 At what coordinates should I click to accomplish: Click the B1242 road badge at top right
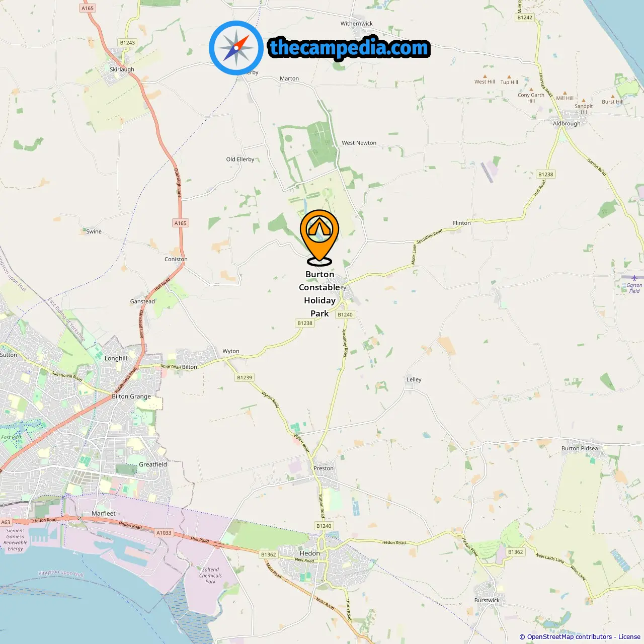(525, 17)
